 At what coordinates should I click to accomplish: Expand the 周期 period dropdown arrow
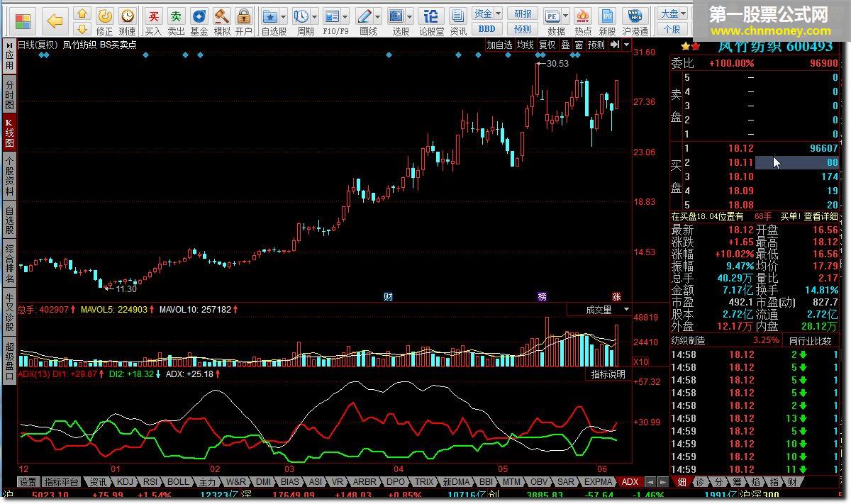point(315,16)
